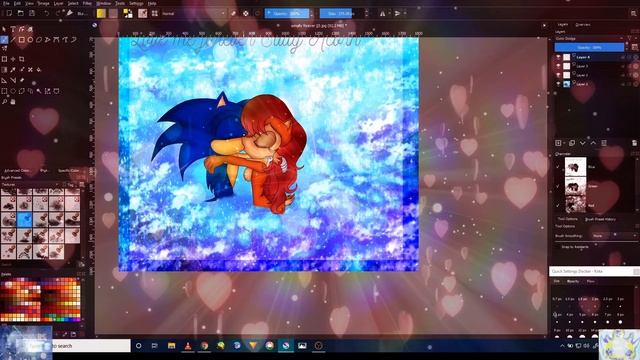Viewport: 640px width, 360px height.
Task: Select the Color Picker eyedropper tool
Action: [x=13, y=70]
